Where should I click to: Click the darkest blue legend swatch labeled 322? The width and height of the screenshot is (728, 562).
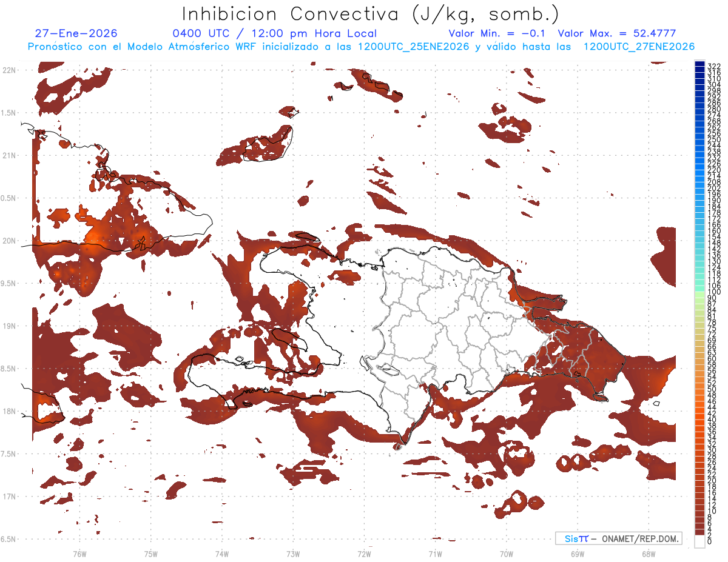(700, 65)
